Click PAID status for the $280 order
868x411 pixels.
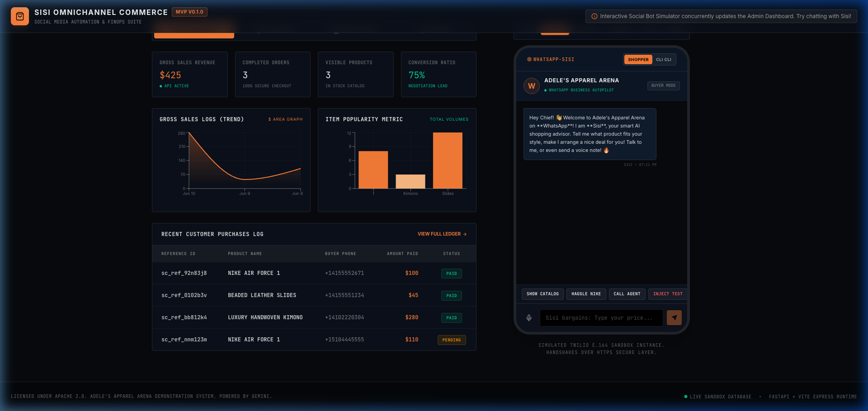click(452, 318)
